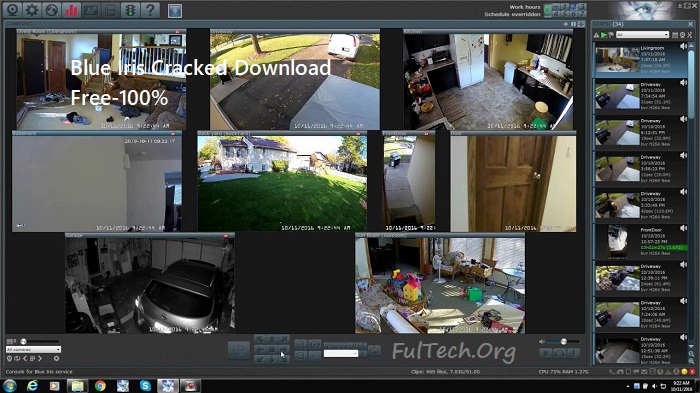Add a camera with the plus button

tap(566, 24)
